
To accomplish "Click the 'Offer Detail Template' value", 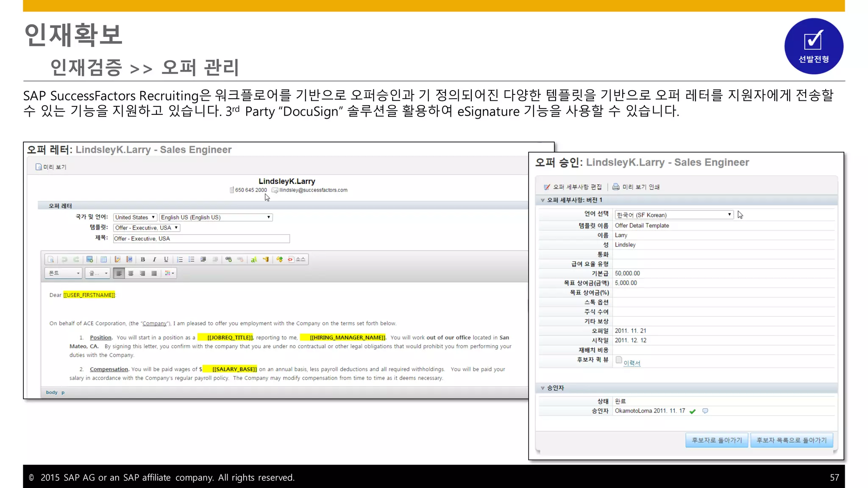I will coord(642,226).
